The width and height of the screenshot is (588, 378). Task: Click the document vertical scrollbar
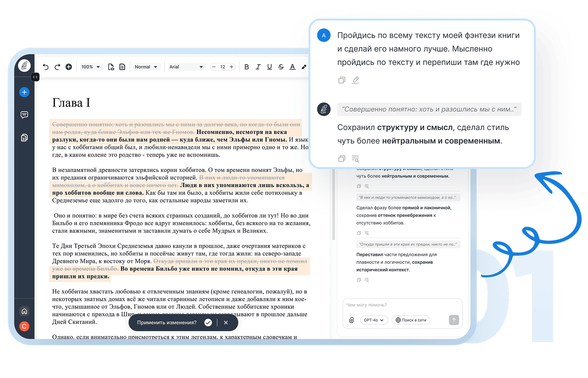tap(333, 204)
